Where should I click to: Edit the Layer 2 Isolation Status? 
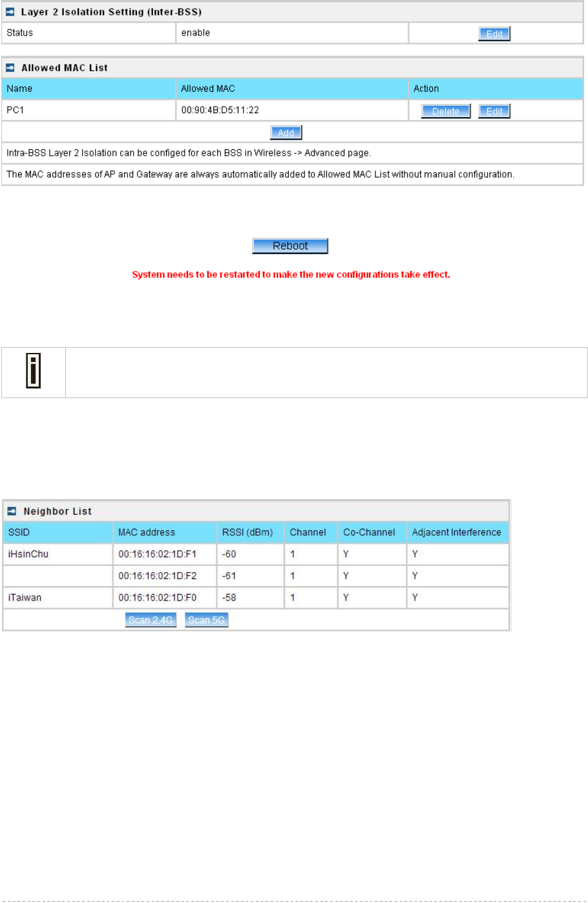[494, 34]
